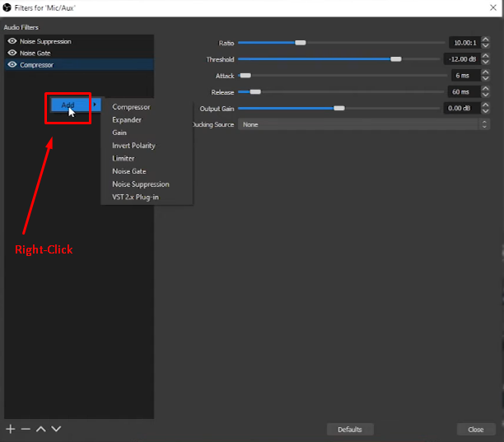
Task: Decrease Threshold with the down stepper arrow
Action: click(x=486, y=62)
